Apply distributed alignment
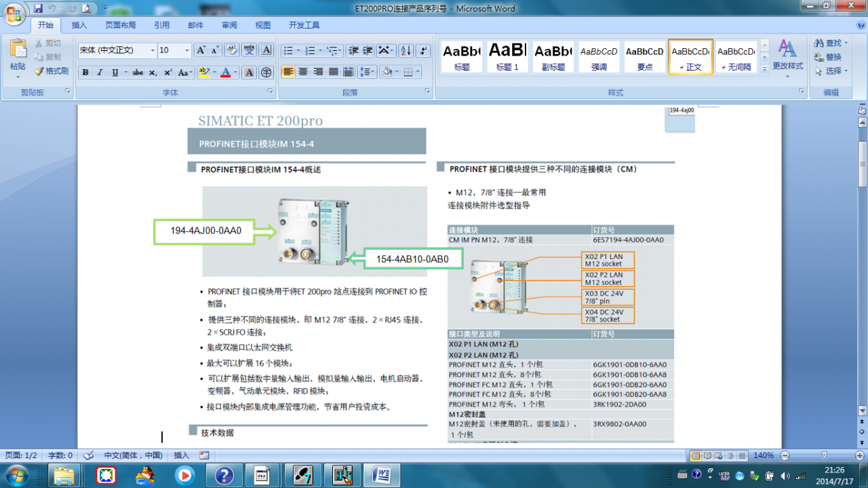This screenshot has height=488, width=868. tap(348, 72)
